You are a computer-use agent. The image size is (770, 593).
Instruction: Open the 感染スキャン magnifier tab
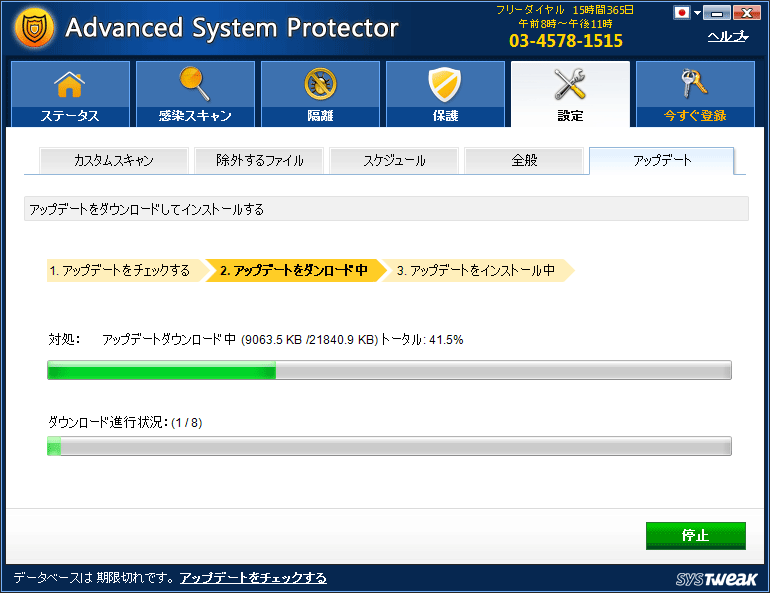(x=195, y=94)
